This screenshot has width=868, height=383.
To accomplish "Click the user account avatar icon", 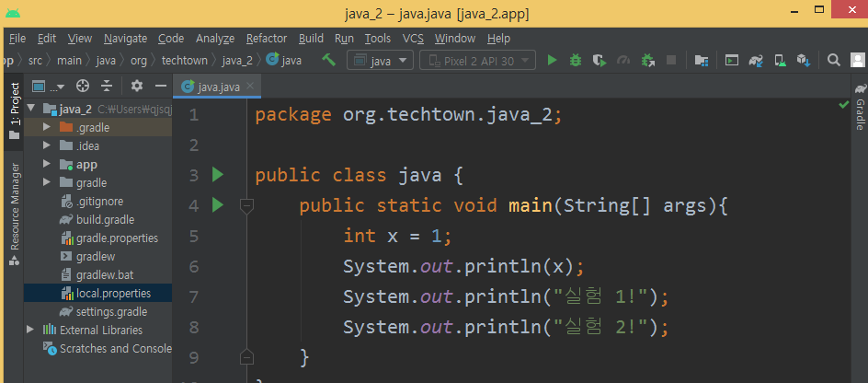I will (x=858, y=60).
